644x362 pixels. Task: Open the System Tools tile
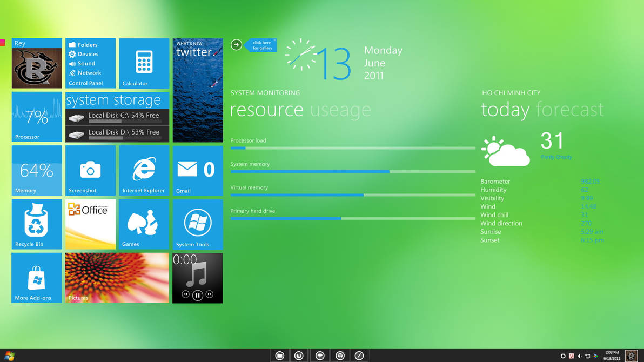click(x=198, y=224)
